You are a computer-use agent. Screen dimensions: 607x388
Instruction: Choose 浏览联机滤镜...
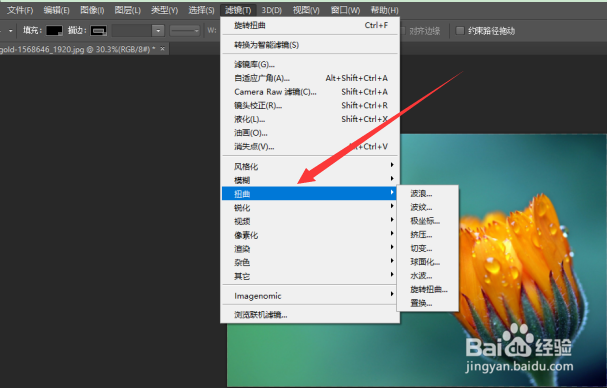pyautogui.click(x=310, y=315)
